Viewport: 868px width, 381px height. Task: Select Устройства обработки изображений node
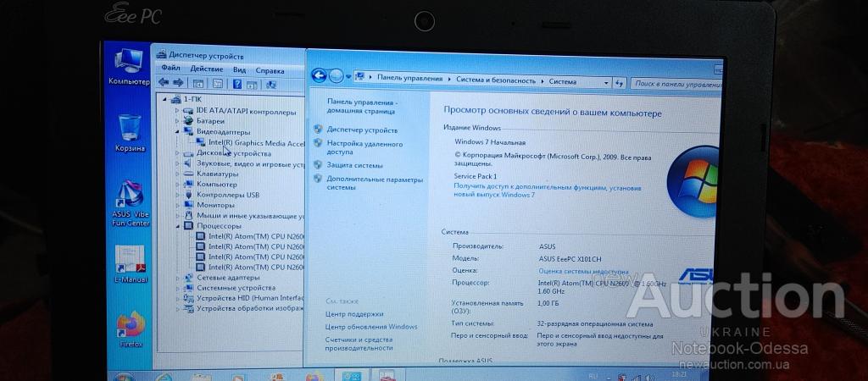point(250,308)
